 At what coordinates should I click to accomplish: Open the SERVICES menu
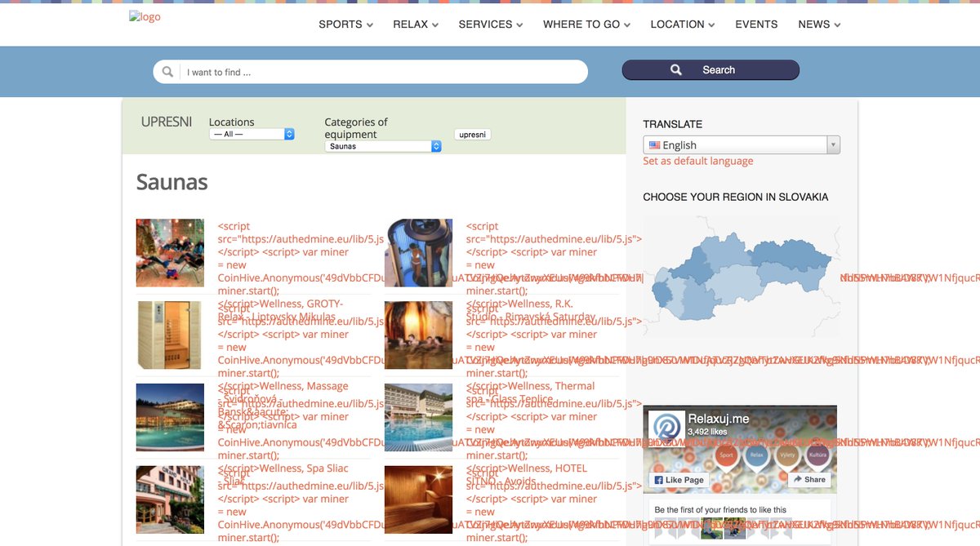[x=491, y=24]
